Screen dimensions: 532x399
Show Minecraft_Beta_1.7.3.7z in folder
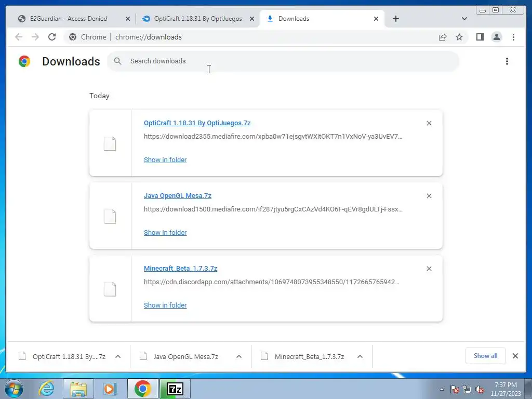165,305
